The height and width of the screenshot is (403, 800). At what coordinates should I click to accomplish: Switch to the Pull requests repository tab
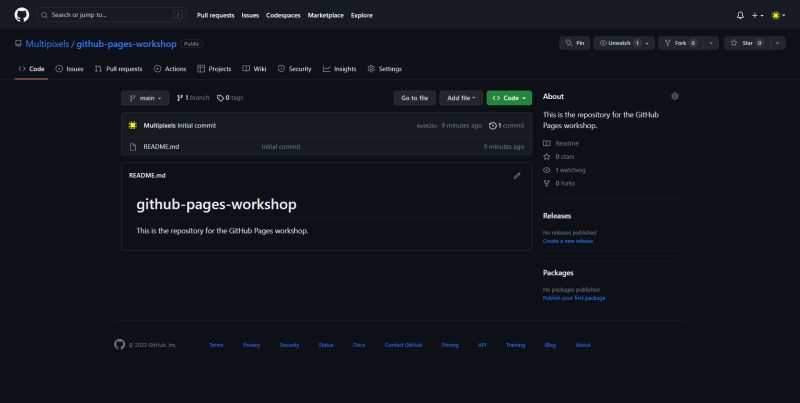[118, 69]
